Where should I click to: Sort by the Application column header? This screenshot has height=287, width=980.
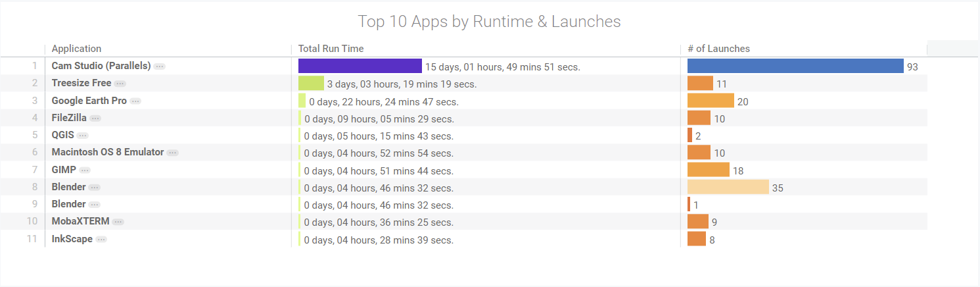pyautogui.click(x=76, y=49)
